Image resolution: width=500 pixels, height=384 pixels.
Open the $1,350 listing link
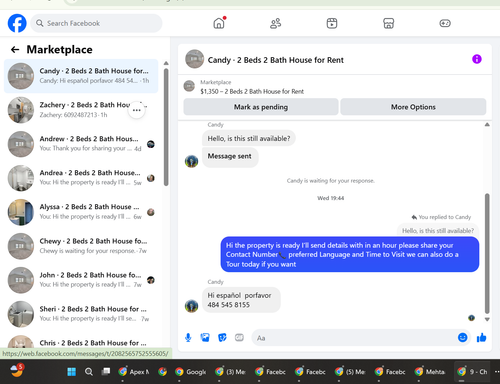252,91
